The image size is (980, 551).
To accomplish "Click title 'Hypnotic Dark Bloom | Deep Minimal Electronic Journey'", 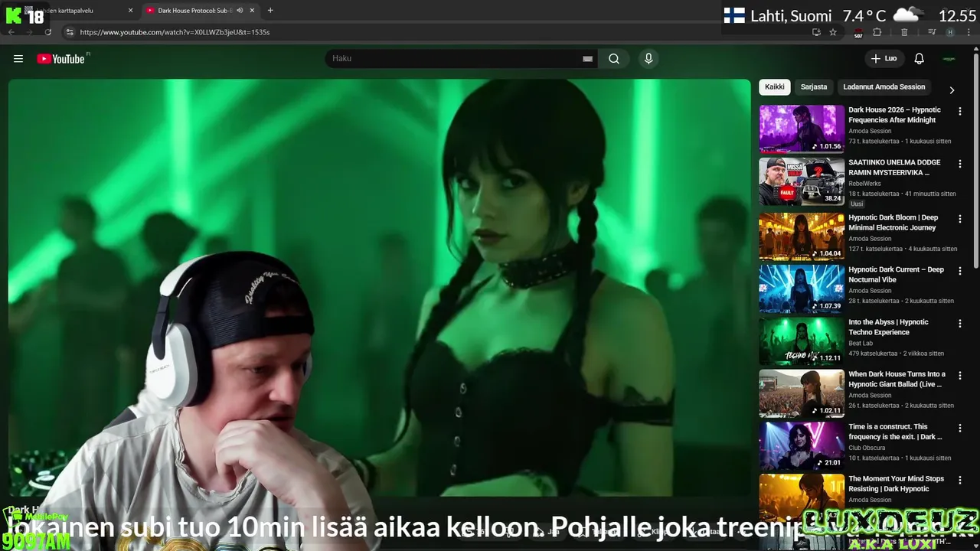I will click(x=893, y=223).
